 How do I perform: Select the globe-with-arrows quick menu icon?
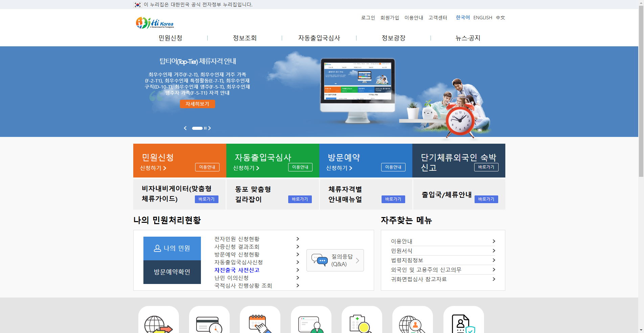tap(158, 324)
